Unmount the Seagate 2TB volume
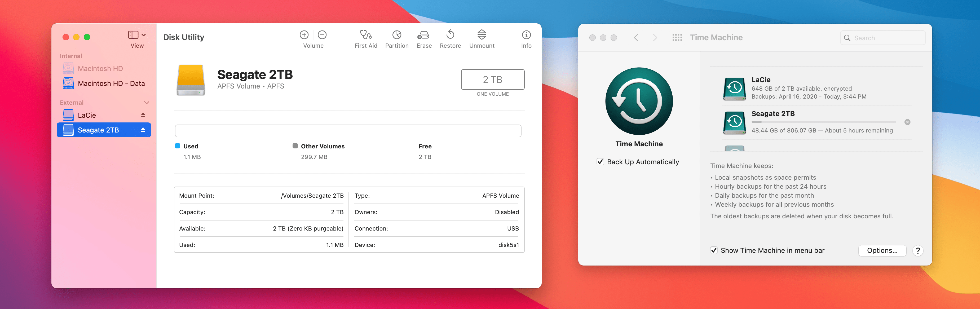980x309 pixels. coord(482,38)
